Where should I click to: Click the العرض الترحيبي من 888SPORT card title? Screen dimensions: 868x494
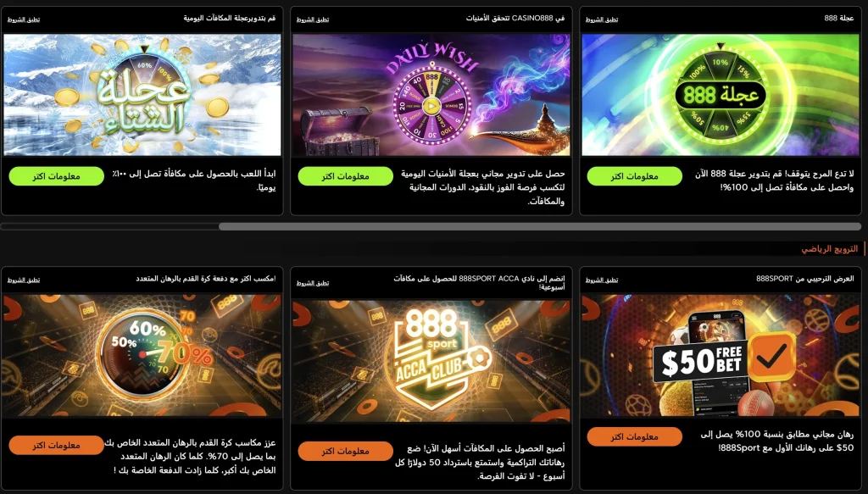click(805, 279)
